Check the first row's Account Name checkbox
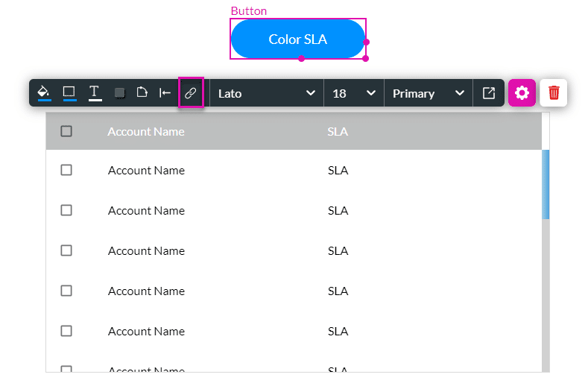Viewport: 588px width, 389px height. [66, 170]
